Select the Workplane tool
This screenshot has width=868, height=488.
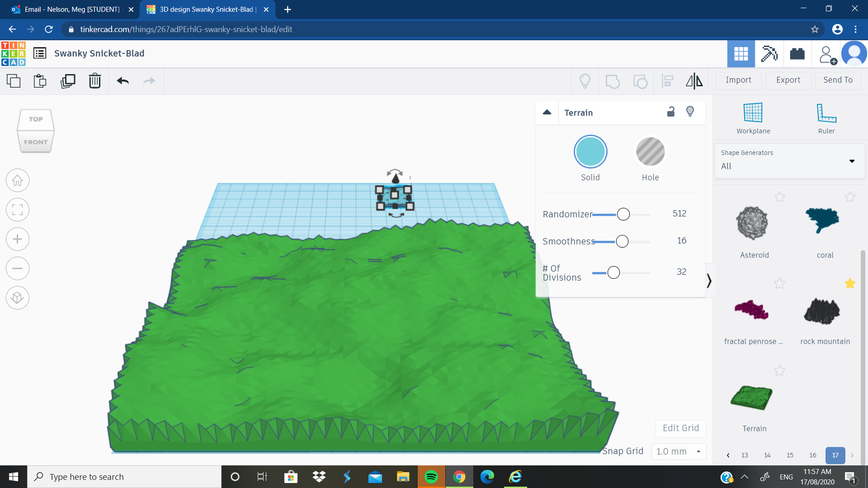tap(753, 118)
